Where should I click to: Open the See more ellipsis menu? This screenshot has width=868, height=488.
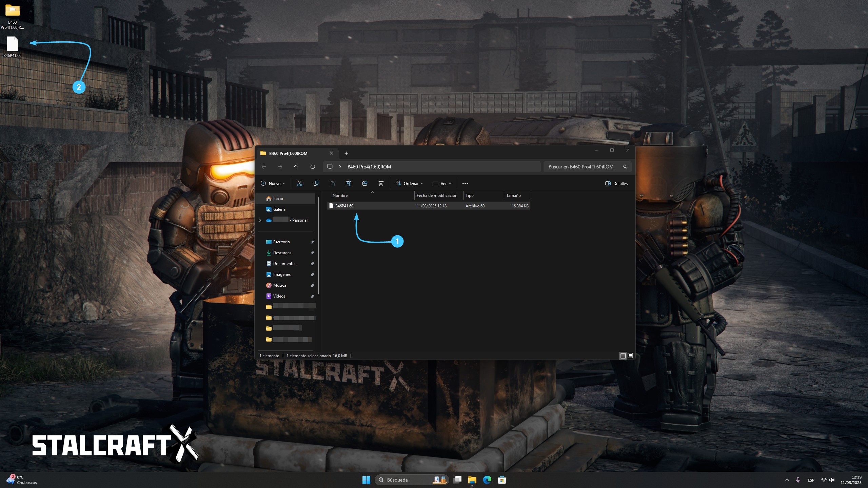pos(465,183)
